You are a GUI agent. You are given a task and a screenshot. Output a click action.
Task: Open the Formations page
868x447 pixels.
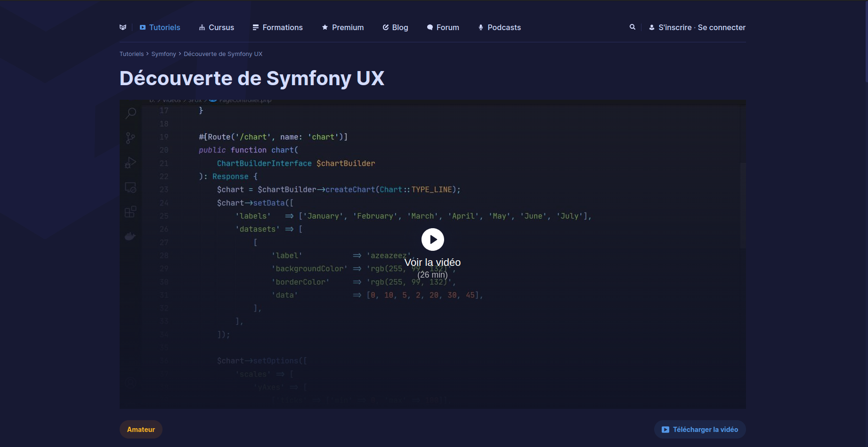[x=277, y=27]
